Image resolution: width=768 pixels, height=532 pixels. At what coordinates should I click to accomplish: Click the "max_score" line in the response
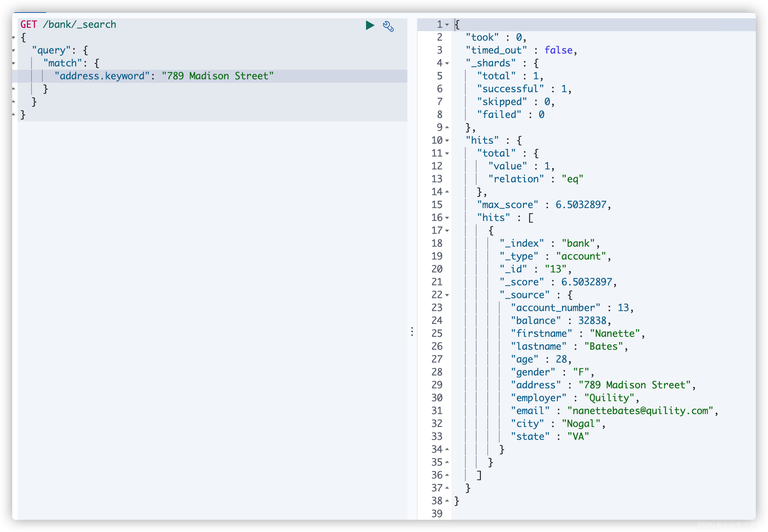[508, 205]
